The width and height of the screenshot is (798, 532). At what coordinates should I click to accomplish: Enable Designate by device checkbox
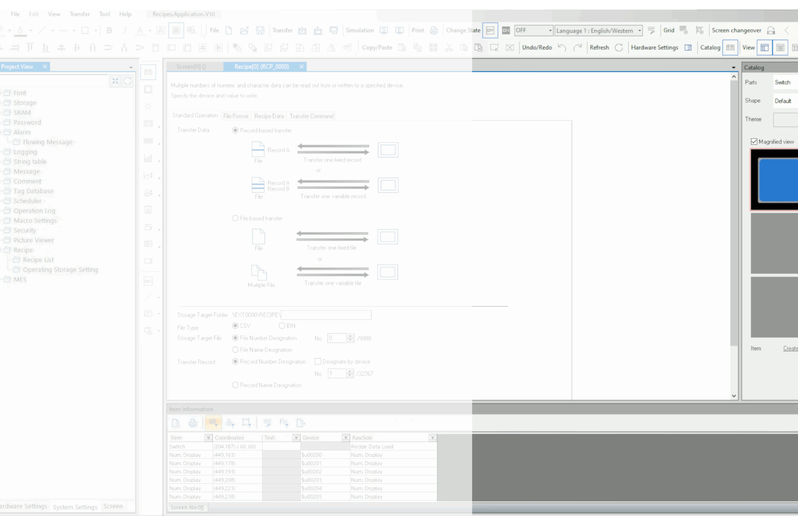[318, 362]
